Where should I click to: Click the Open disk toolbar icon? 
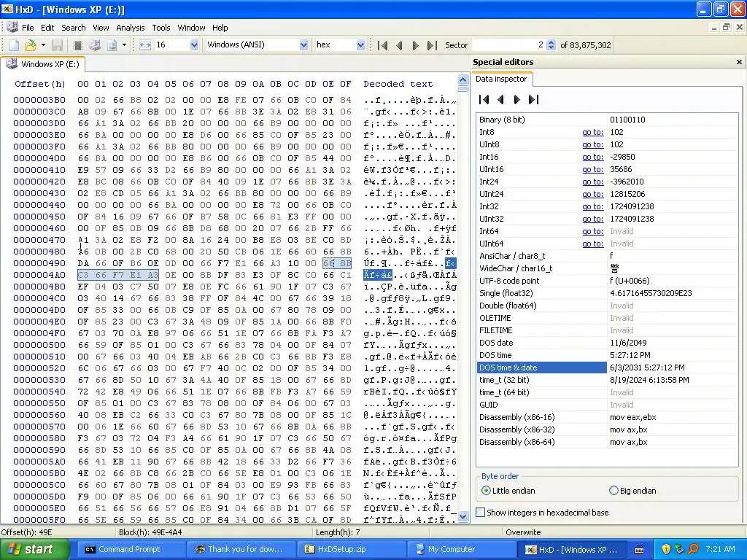(95, 45)
